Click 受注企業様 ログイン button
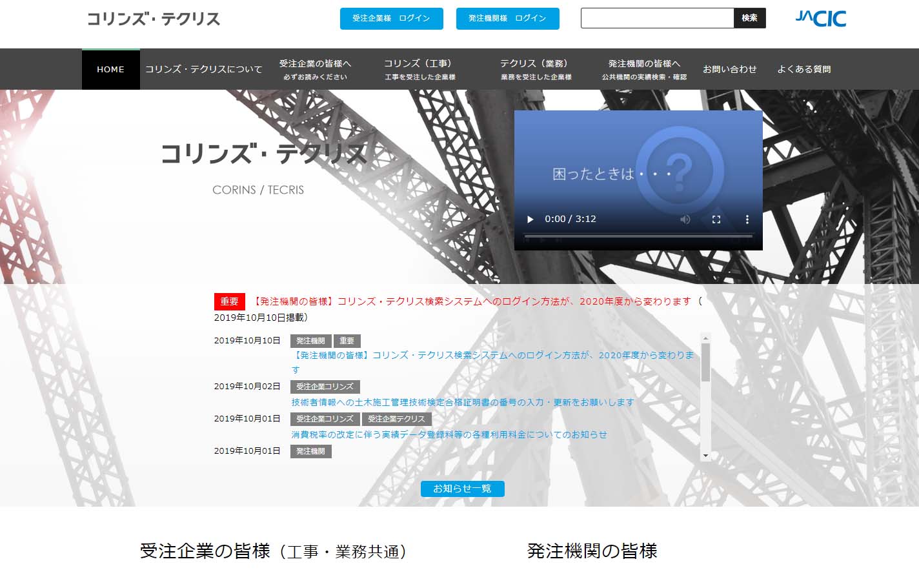Viewport: 919px width, 588px height. click(x=392, y=19)
